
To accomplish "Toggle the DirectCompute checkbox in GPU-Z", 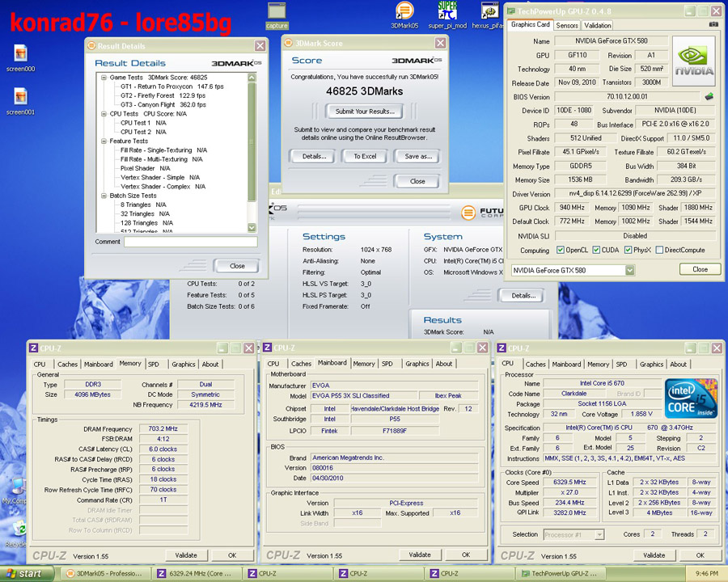I will coord(659,250).
